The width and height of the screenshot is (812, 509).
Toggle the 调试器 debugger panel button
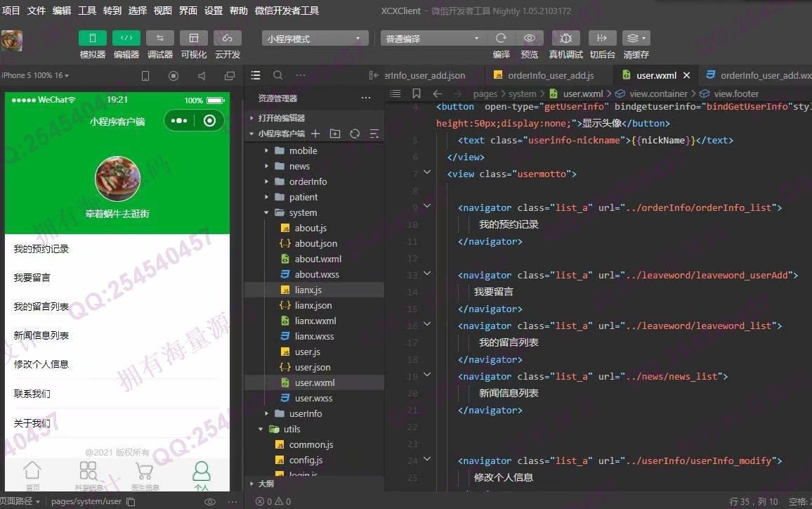click(160, 38)
